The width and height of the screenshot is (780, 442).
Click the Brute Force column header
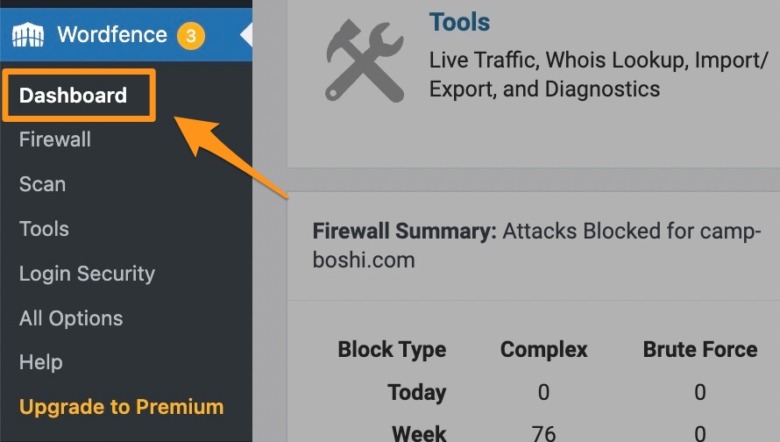[x=700, y=350]
